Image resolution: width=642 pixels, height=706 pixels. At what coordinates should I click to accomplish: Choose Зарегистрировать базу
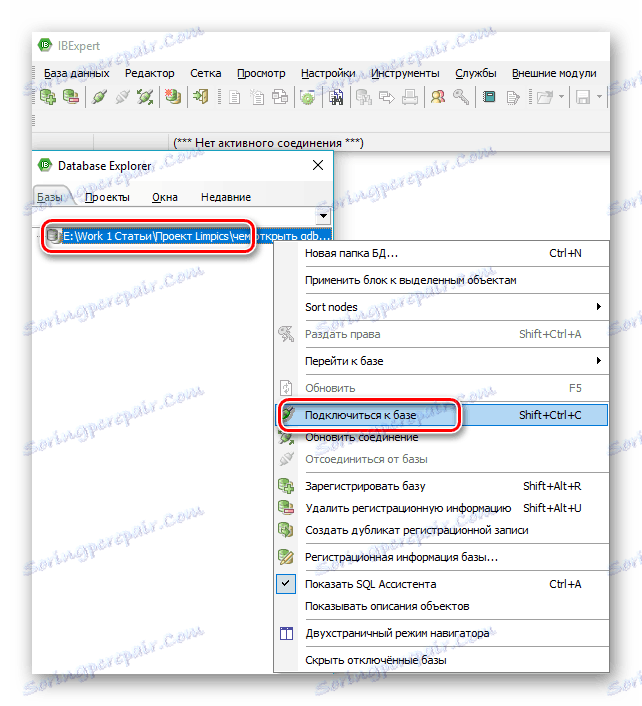pos(442,486)
